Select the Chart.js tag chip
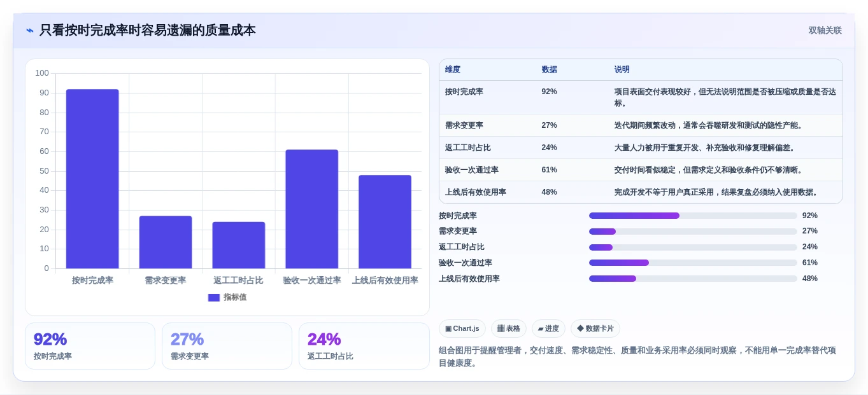The height and width of the screenshot is (395, 868). 462,328
